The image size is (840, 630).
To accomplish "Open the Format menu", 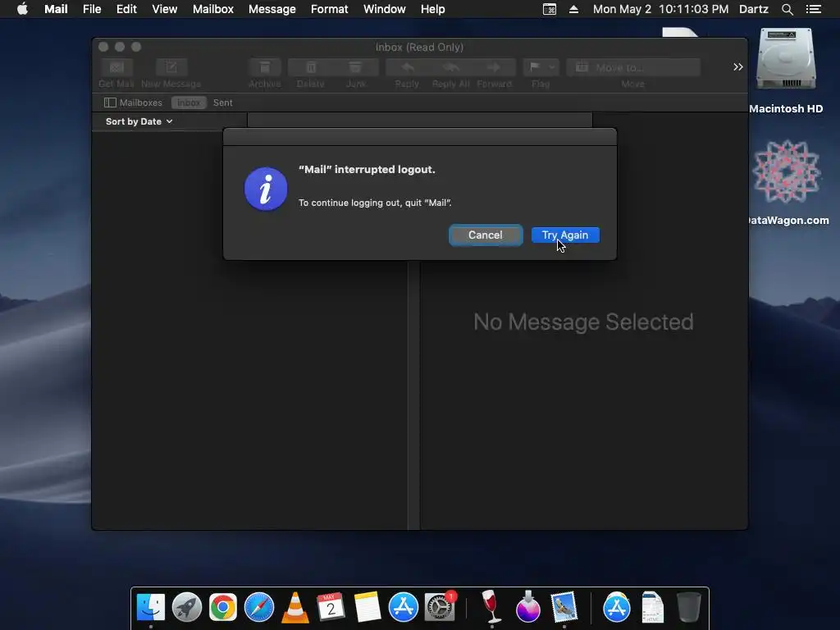I will coord(330,9).
